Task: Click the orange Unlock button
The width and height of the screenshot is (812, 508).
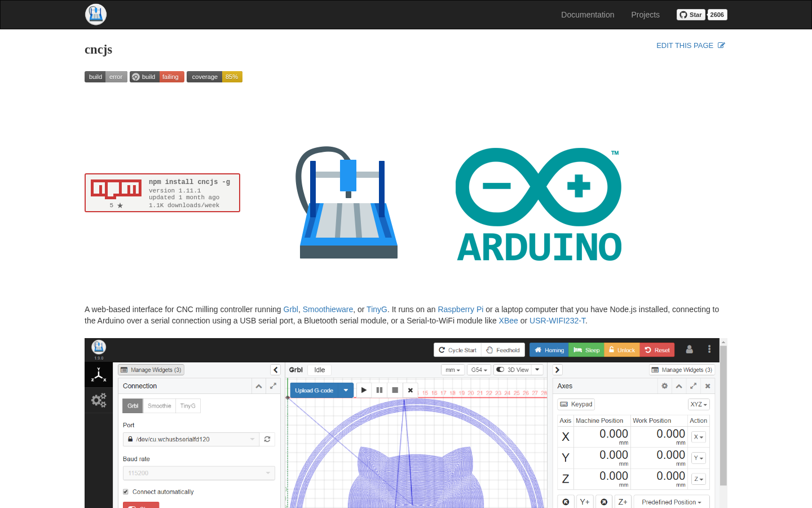Action: 622,350
